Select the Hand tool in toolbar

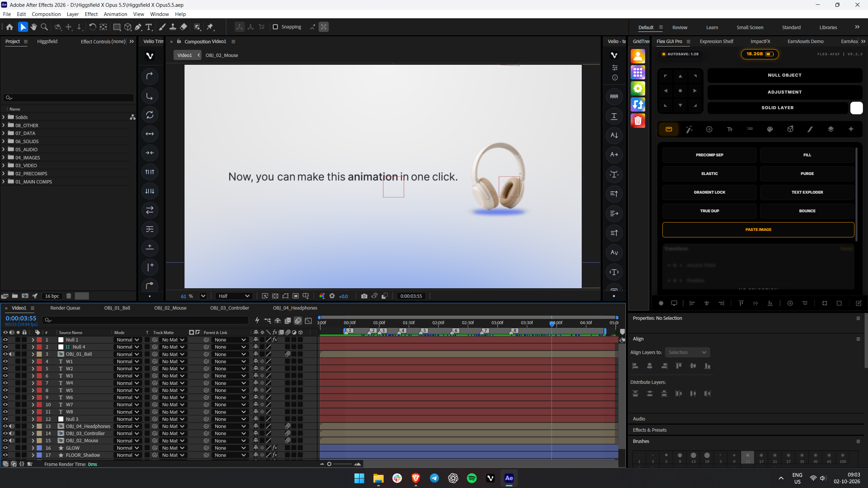coord(34,27)
